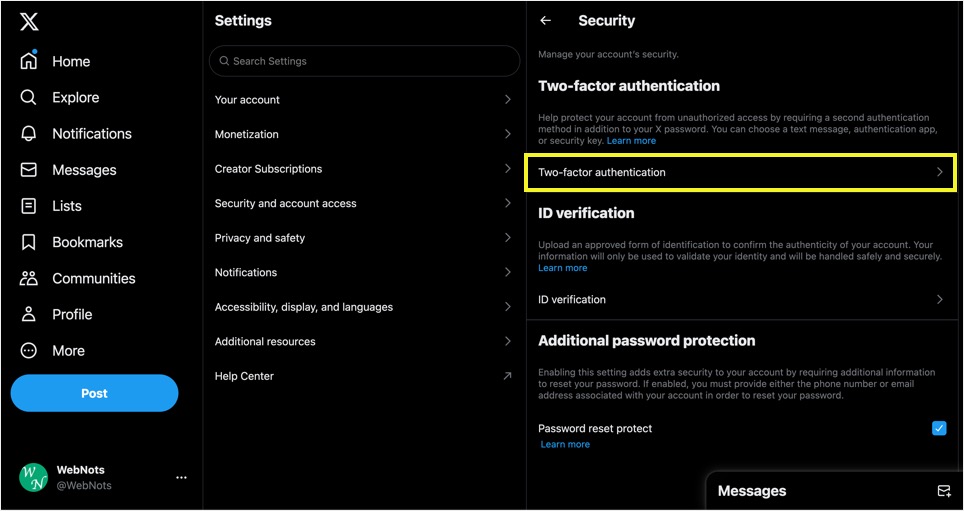Toggle Password reset protect checkbox
The height and width of the screenshot is (511, 964).
(x=939, y=428)
